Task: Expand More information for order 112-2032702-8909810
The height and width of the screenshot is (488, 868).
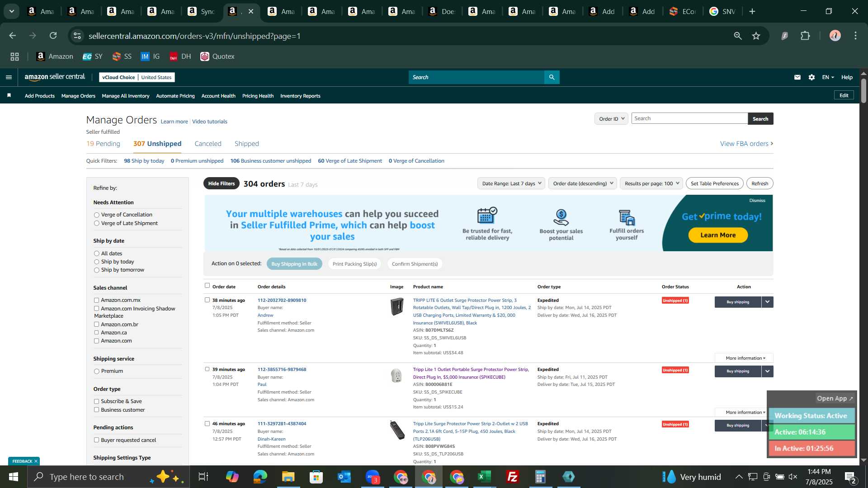Action: pyautogui.click(x=745, y=358)
